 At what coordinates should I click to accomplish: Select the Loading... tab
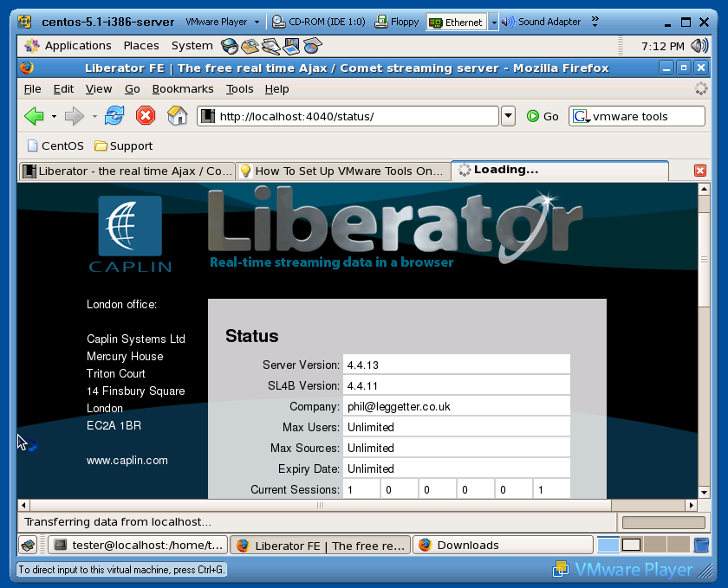(560, 171)
